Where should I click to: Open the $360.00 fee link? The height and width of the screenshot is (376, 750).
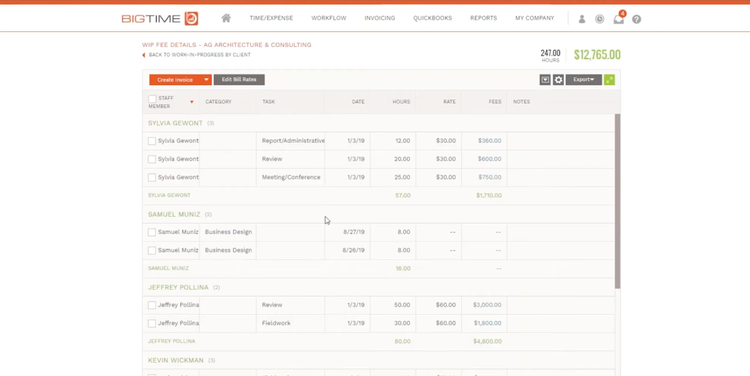point(489,141)
